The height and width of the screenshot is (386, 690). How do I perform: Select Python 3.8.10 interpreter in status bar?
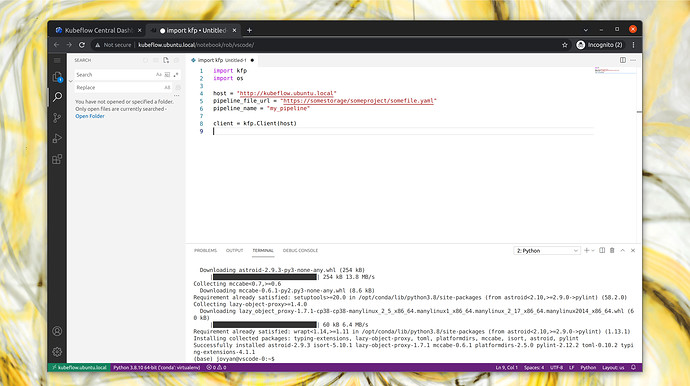[157, 368]
